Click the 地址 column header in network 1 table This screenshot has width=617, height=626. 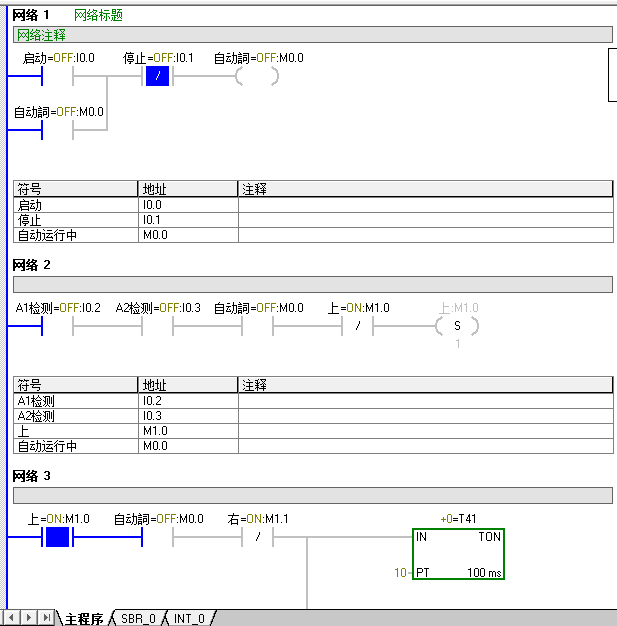click(188, 189)
